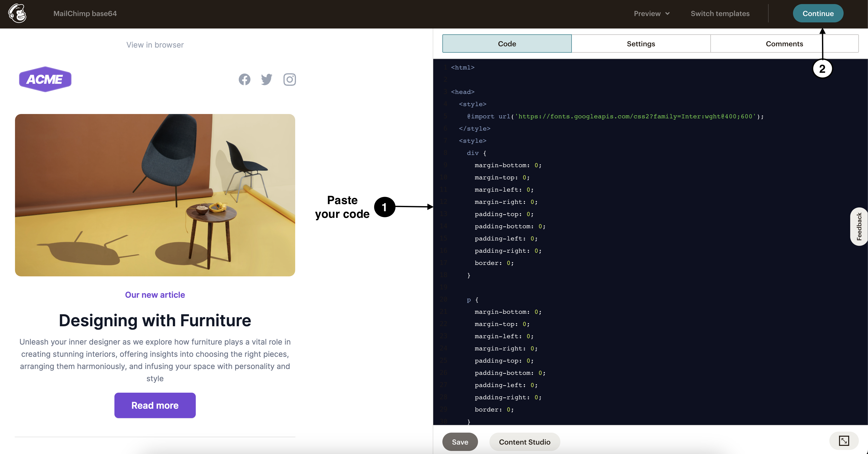Viewport: 868px width, 454px height.
Task: Expand the code editor with the resize icon
Action: [x=844, y=441]
